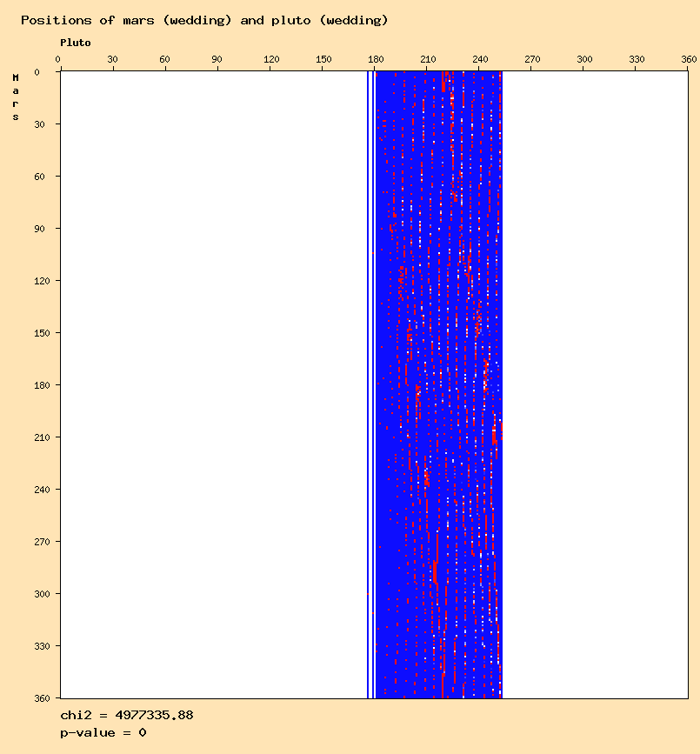The width and height of the screenshot is (700, 754).
Task: Click the 210 tick on Pluto axis
Action: tap(428, 59)
